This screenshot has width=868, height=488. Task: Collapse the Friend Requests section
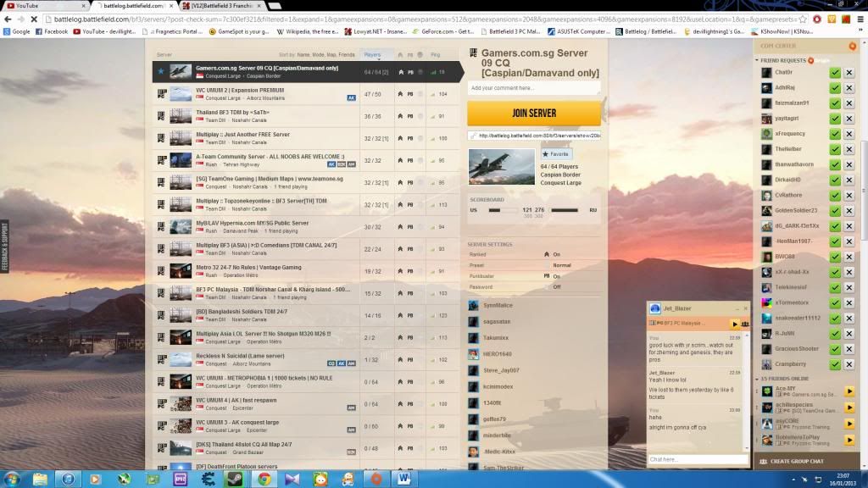coord(757,60)
